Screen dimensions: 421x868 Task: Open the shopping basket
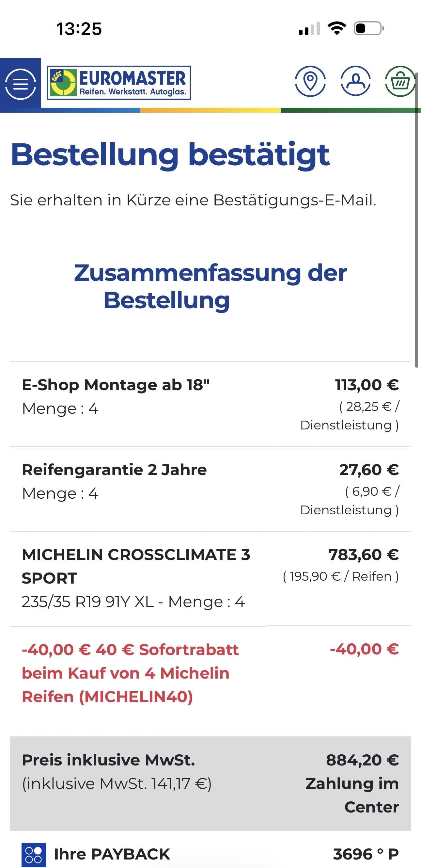[400, 81]
